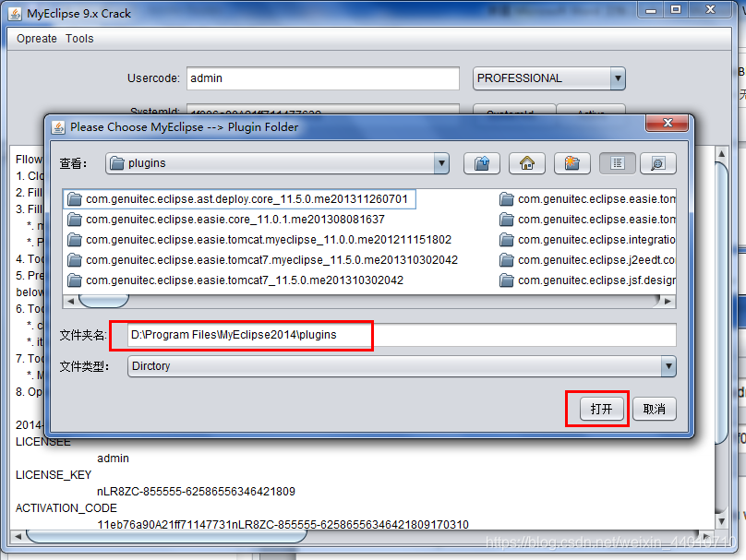
Task: Click the ACTIVATION_CODE value line
Action: point(283,525)
